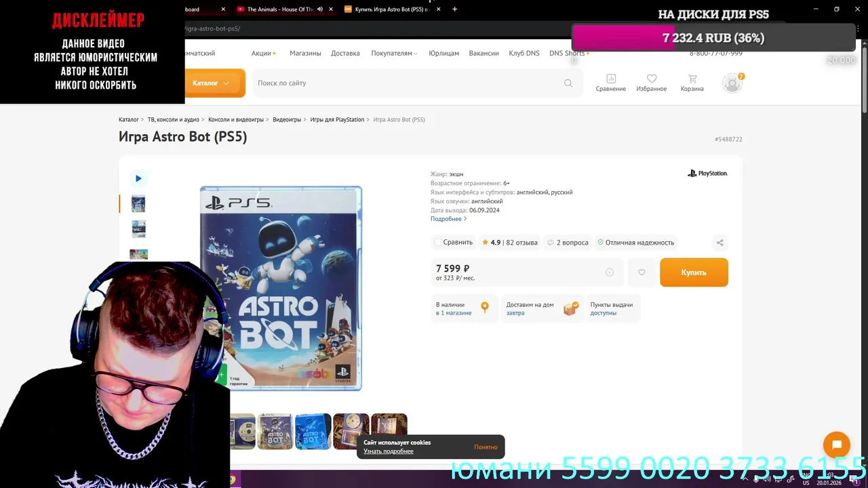Screen dimensions: 868x488
Task: Close the Astro Bot DNS tab
Action: (x=438, y=9)
